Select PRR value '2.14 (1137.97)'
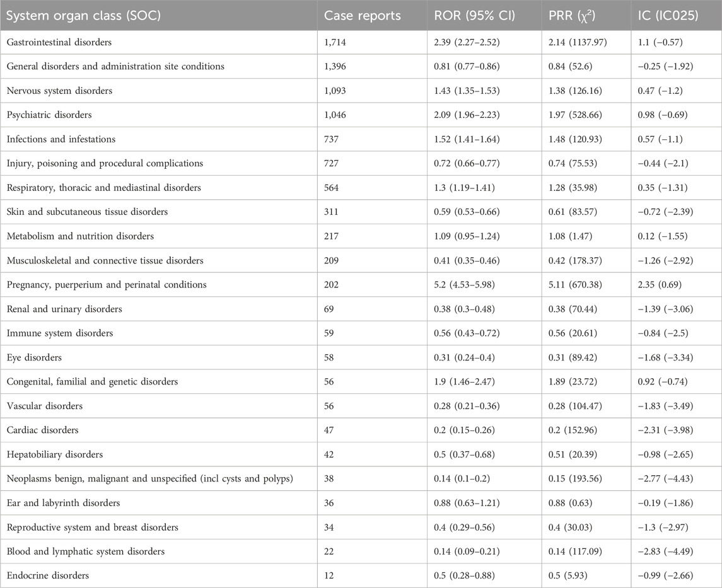The height and width of the screenshot is (588, 722). pyautogui.click(x=578, y=42)
